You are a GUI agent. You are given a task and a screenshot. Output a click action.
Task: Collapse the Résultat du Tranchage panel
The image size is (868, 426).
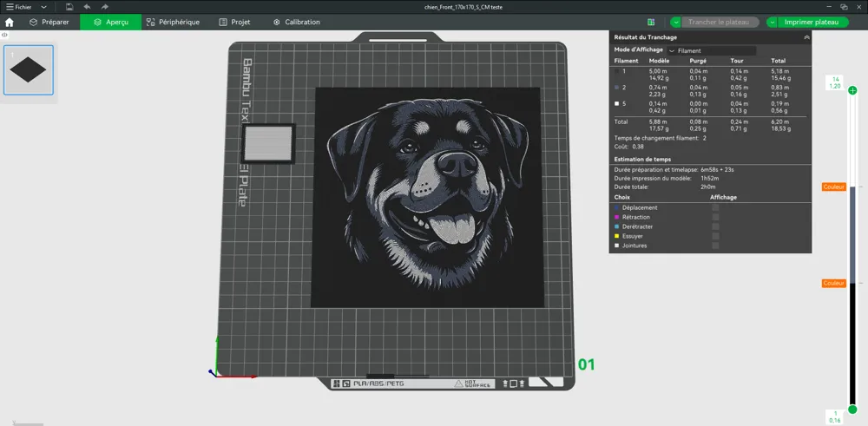click(806, 37)
